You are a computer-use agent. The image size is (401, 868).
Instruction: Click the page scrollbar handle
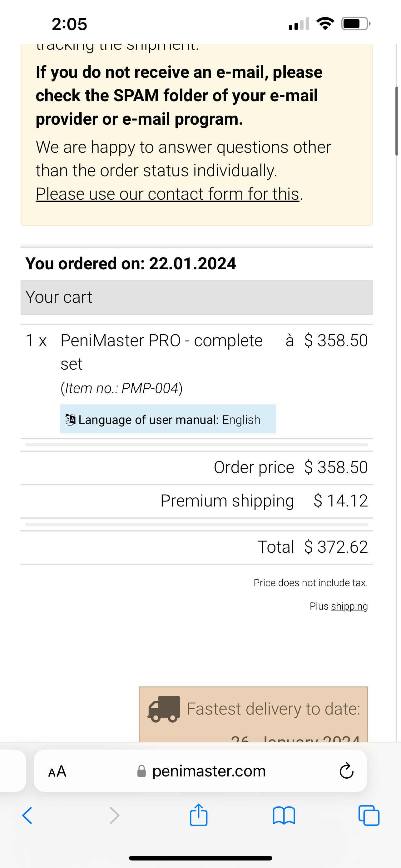coord(397,121)
